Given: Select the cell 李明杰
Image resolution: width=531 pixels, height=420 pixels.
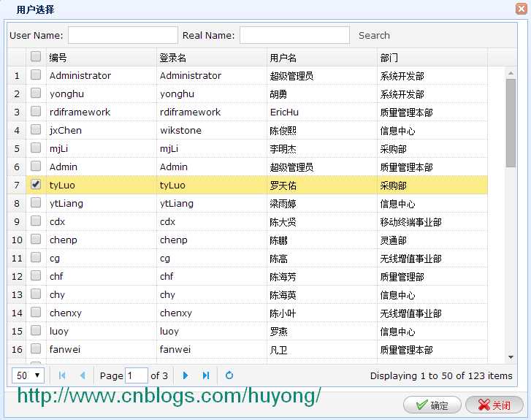Looking at the screenshot, I should pos(322,149).
